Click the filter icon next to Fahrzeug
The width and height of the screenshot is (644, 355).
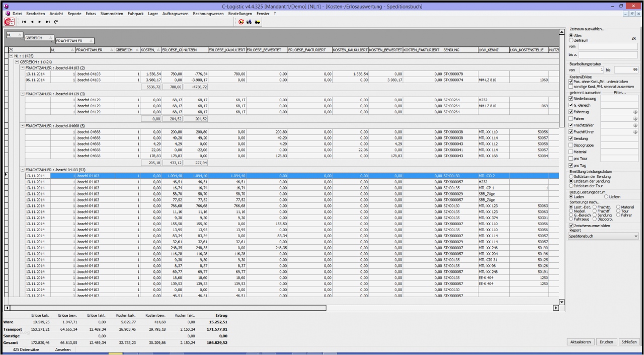tap(636, 112)
